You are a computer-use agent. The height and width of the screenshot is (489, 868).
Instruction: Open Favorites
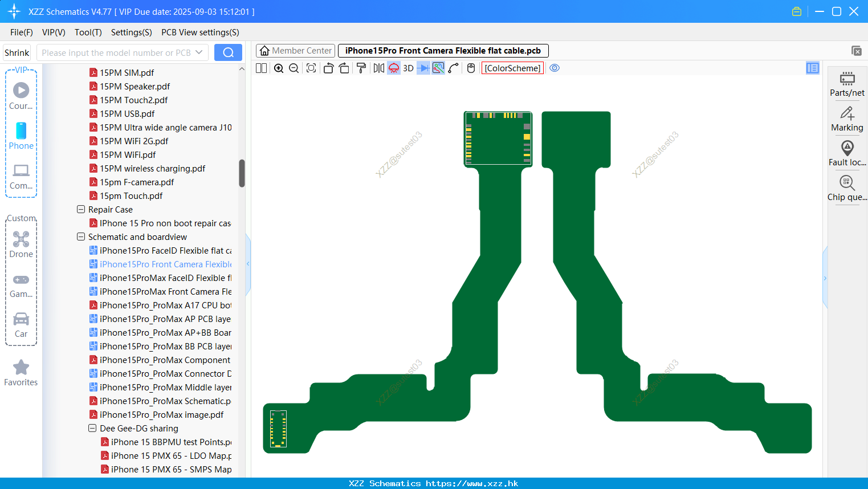point(21,373)
